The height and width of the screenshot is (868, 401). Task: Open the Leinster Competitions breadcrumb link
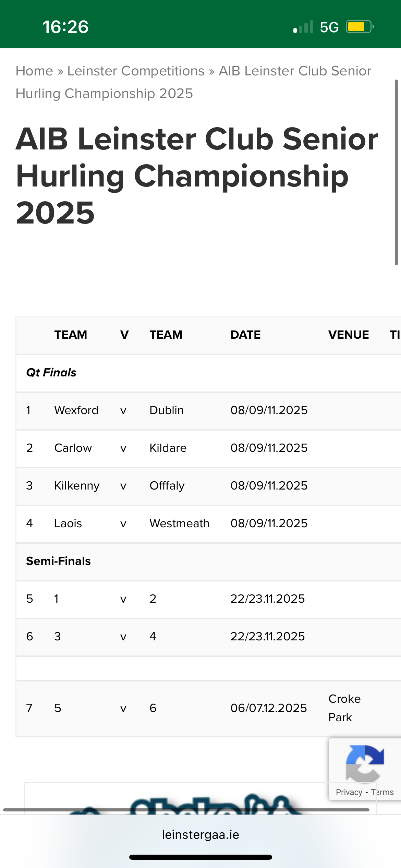point(136,71)
